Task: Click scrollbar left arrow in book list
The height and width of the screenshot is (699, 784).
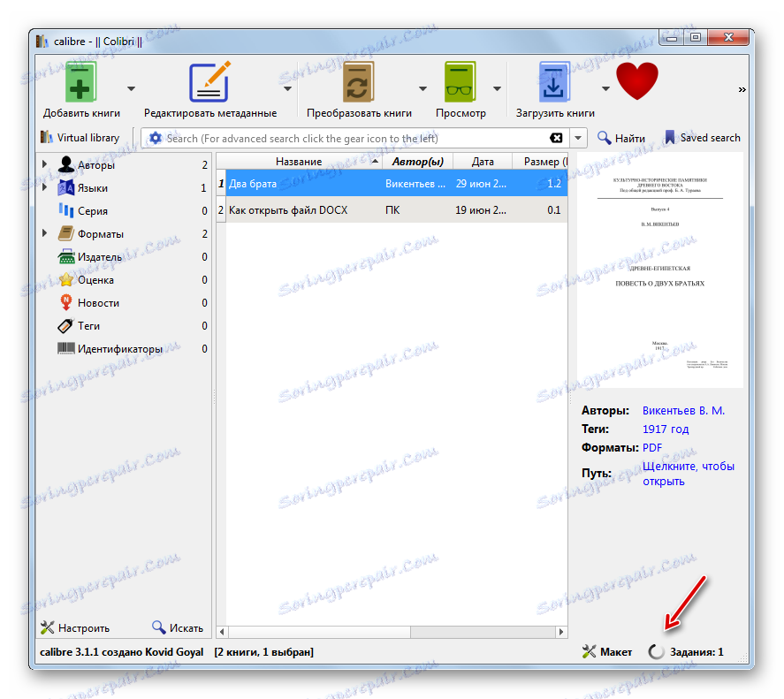Action: (x=222, y=632)
